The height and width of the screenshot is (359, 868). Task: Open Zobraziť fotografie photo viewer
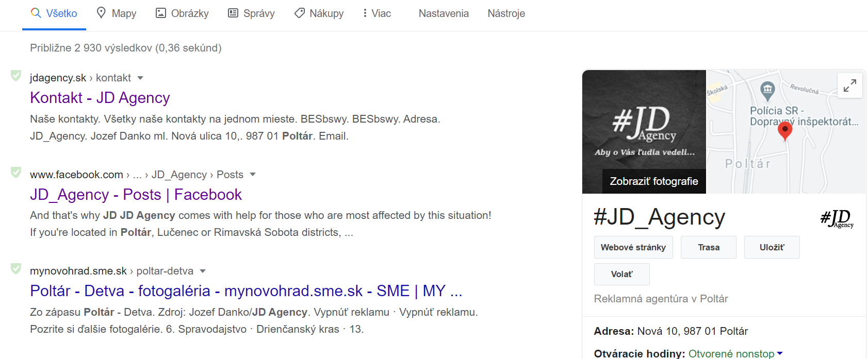point(654,181)
